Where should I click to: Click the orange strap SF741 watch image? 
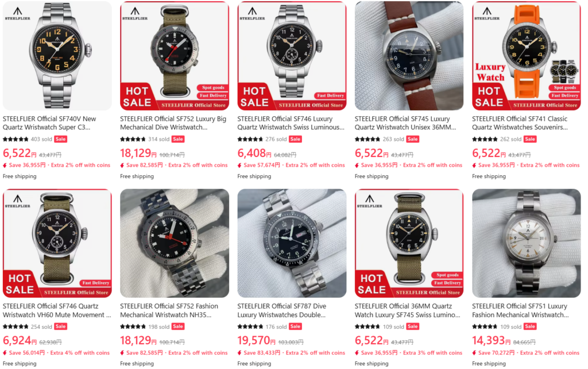526,56
